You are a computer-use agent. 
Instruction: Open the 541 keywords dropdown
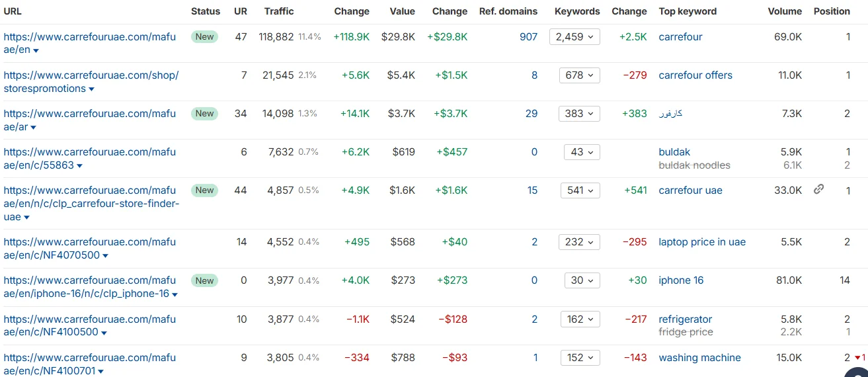(x=580, y=190)
